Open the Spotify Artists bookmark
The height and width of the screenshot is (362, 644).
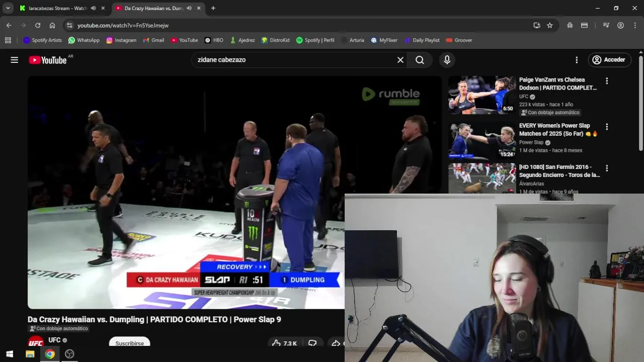pos(42,40)
